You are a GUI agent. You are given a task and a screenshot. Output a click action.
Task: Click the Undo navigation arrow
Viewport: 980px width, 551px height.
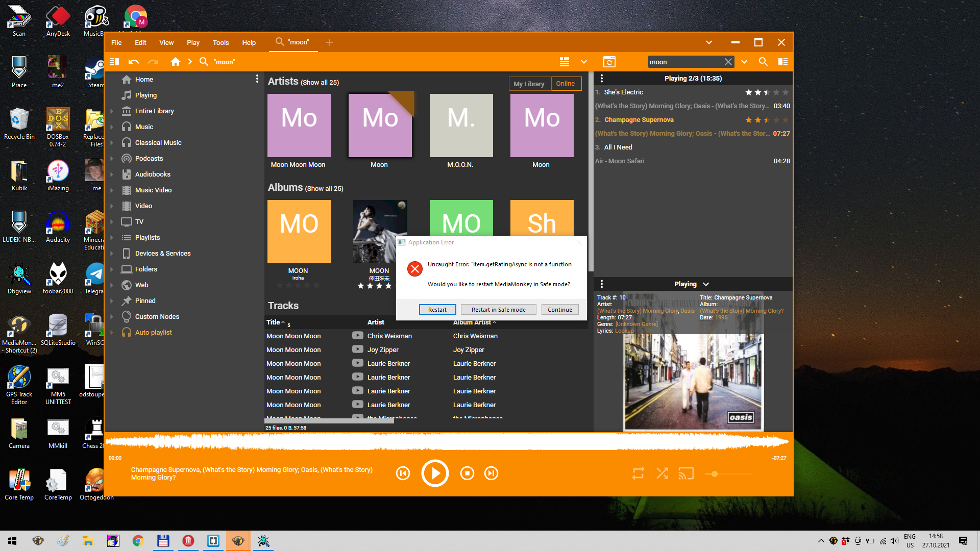click(134, 62)
